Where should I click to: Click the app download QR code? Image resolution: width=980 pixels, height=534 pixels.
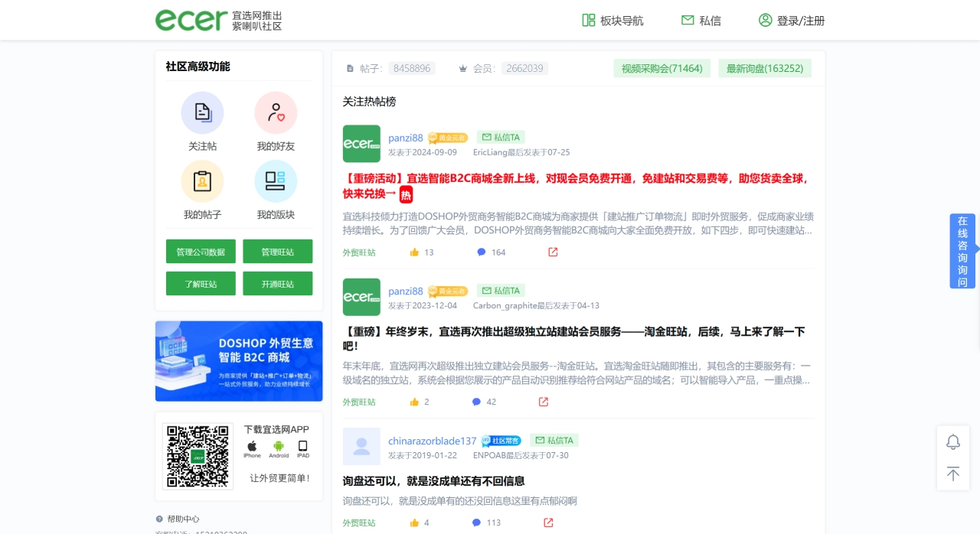point(198,457)
